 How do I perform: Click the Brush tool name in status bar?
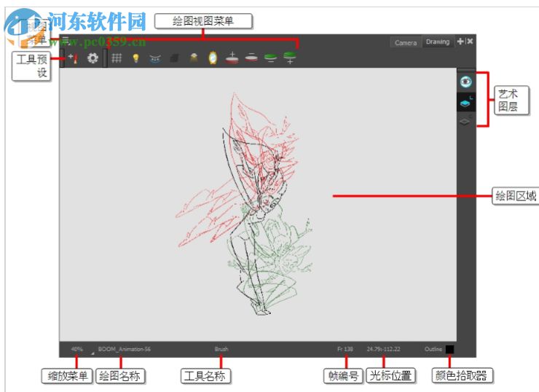click(x=221, y=349)
